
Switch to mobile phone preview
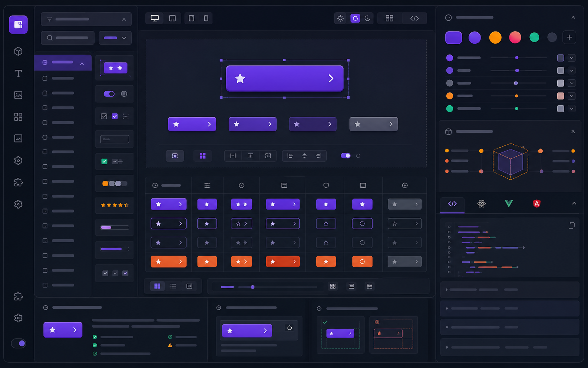206,18
